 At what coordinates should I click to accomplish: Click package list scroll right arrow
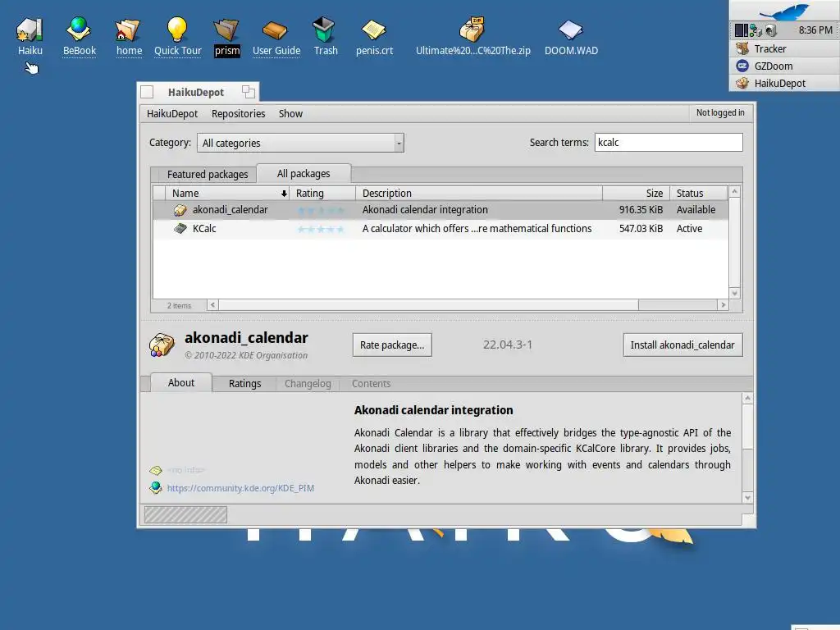pyautogui.click(x=724, y=305)
